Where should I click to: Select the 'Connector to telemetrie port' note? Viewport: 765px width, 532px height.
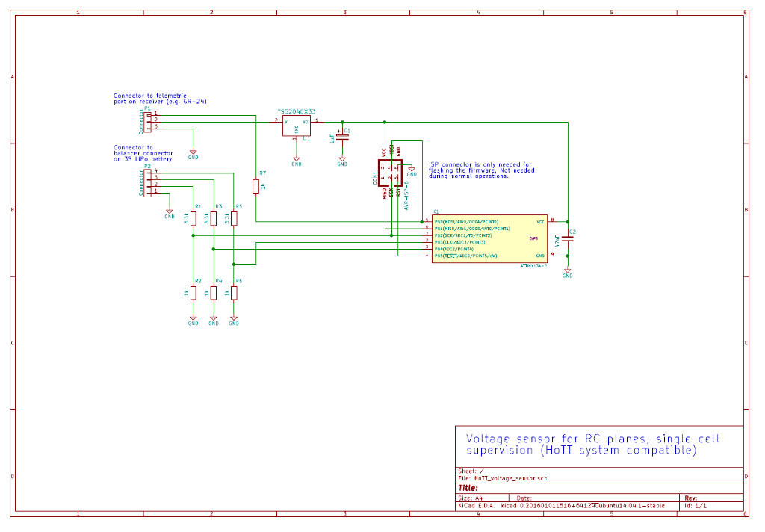pyautogui.click(x=160, y=99)
